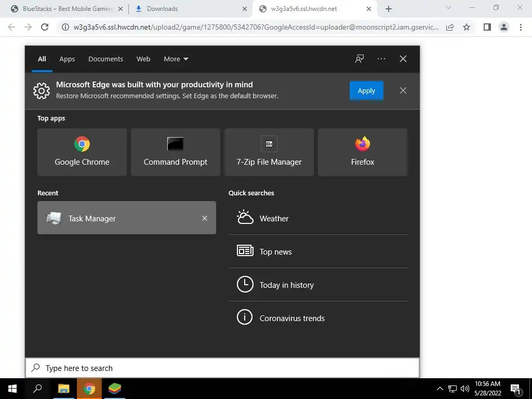Open File Explorer from the taskbar
The width and height of the screenshot is (532, 399).
(x=63, y=389)
